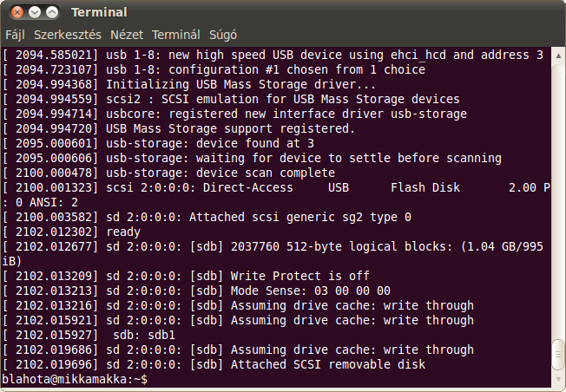Open the Fájl menu
Viewport: 566px width, 392px height.
pyautogui.click(x=15, y=35)
